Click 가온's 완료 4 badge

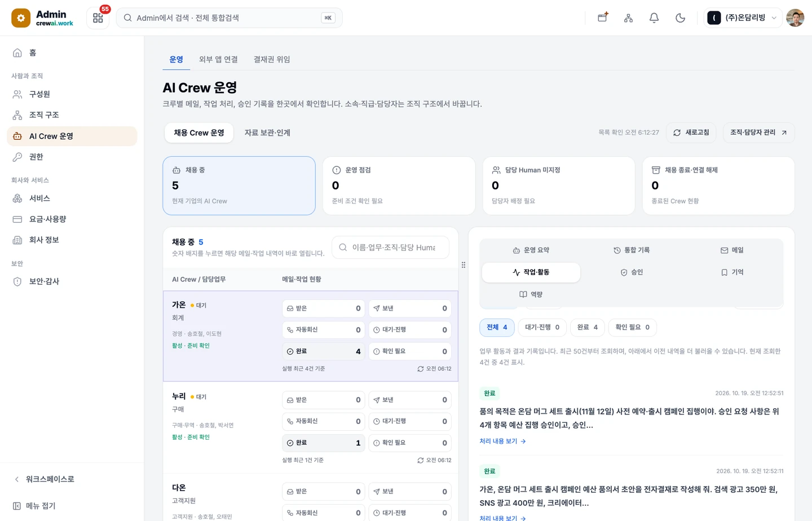324,351
